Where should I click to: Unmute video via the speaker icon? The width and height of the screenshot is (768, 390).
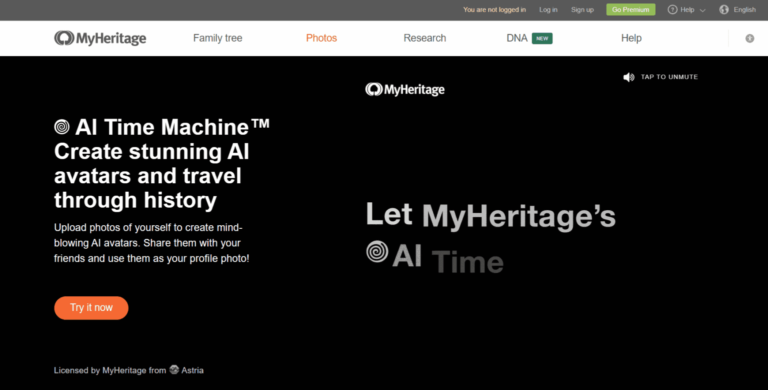click(x=628, y=77)
